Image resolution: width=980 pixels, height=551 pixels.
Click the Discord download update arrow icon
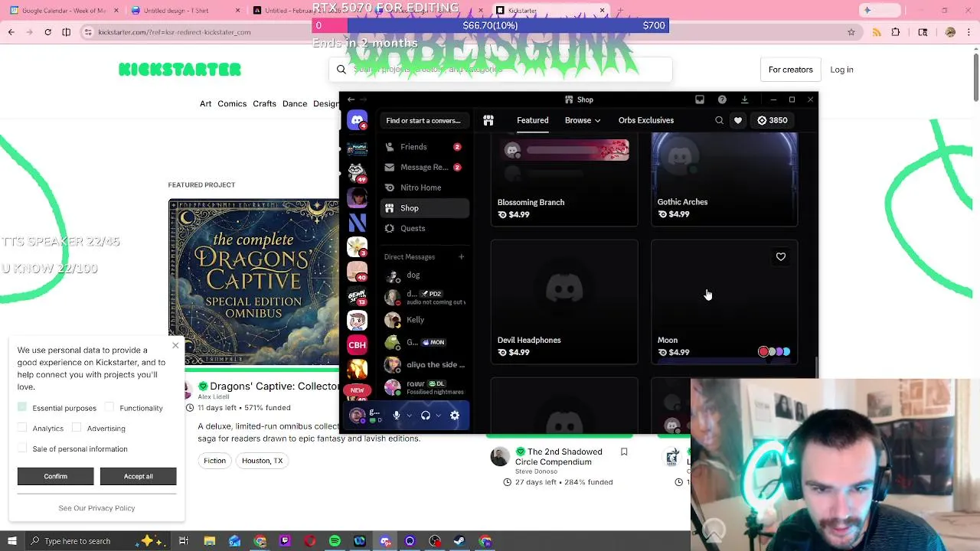click(x=744, y=99)
